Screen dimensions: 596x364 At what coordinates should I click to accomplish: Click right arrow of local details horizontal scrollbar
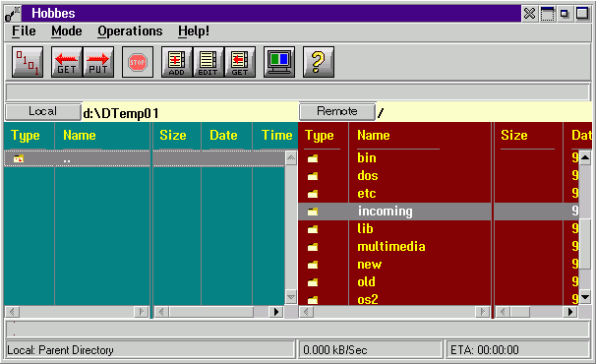[x=276, y=312]
